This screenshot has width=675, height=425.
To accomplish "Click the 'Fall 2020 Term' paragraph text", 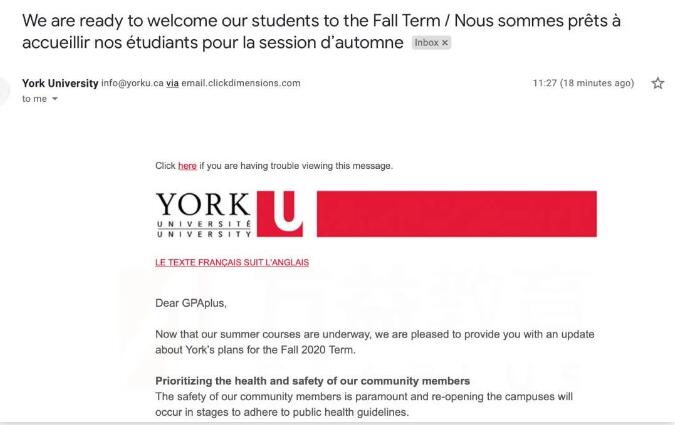I will pyautogui.click(x=375, y=342).
